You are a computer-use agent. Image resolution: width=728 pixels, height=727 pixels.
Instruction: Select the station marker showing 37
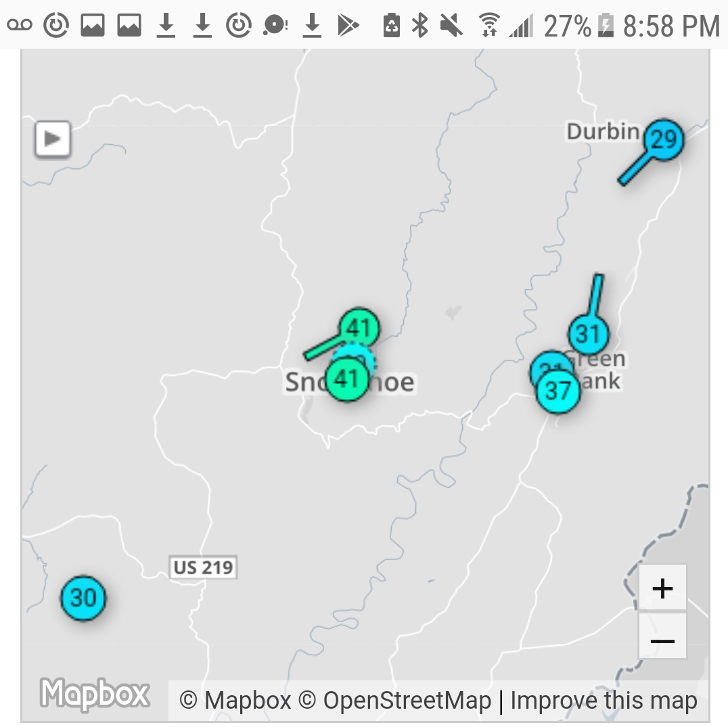coord(558,391)
